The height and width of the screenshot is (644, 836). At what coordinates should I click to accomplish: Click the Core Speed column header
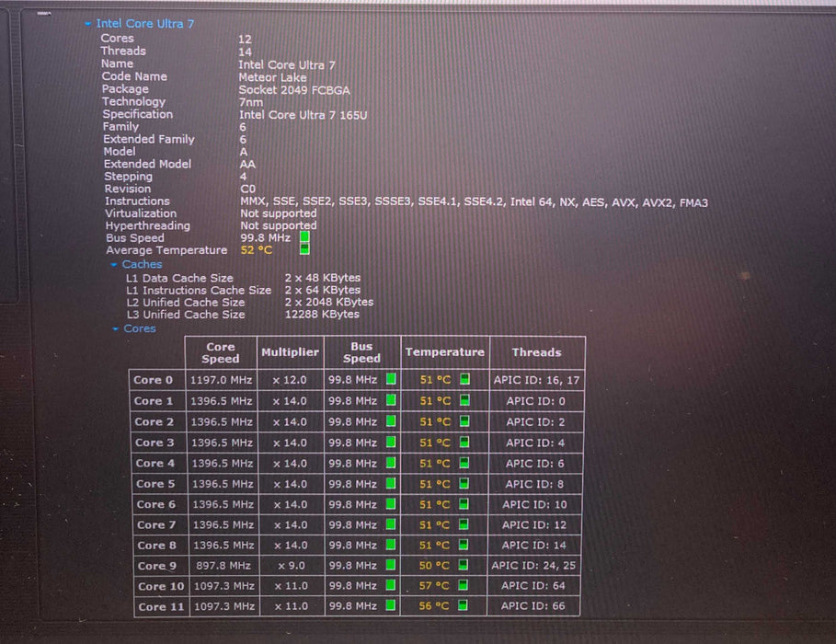click(221, 352)
